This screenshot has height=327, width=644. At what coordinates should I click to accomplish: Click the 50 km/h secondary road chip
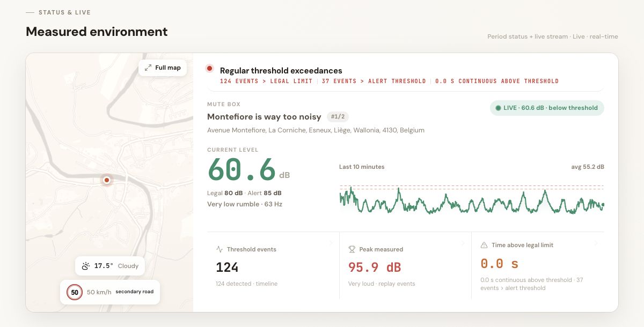(x=110, y=292)
